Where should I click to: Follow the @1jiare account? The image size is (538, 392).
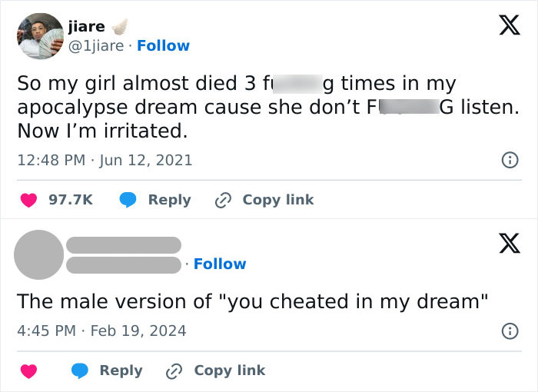(163, 45)
